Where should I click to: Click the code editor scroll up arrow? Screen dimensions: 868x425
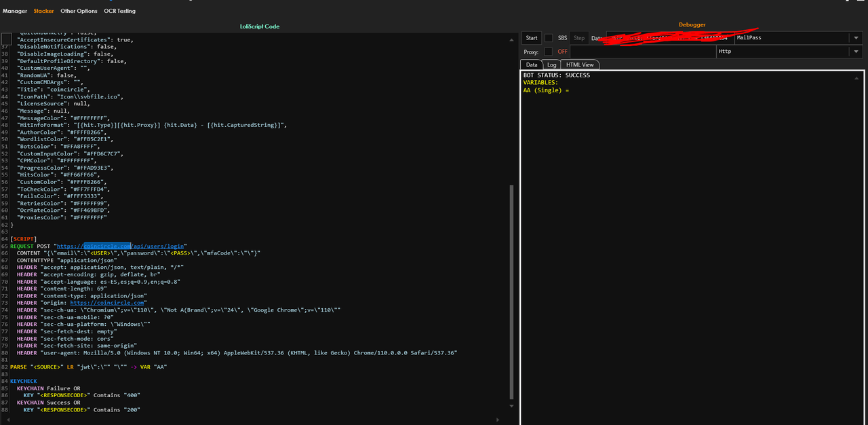[512, 40]
